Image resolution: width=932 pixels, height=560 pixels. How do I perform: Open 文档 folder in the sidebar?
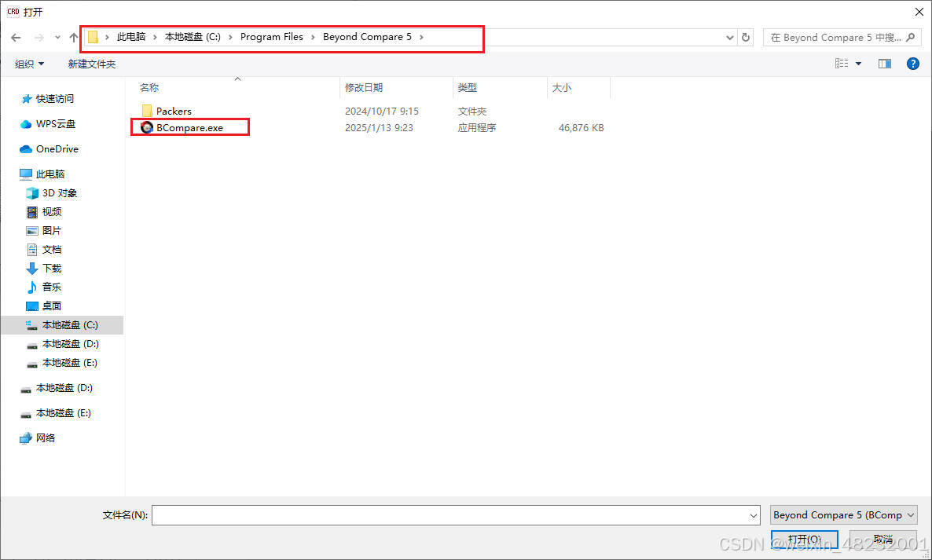[52, 250]
